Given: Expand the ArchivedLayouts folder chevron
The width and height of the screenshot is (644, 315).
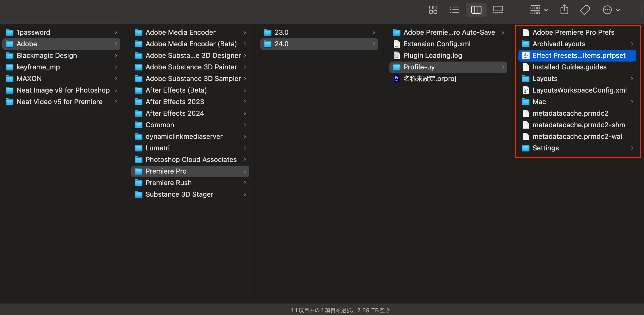Looking at the screenshot, I should click(x=632, y=44).
